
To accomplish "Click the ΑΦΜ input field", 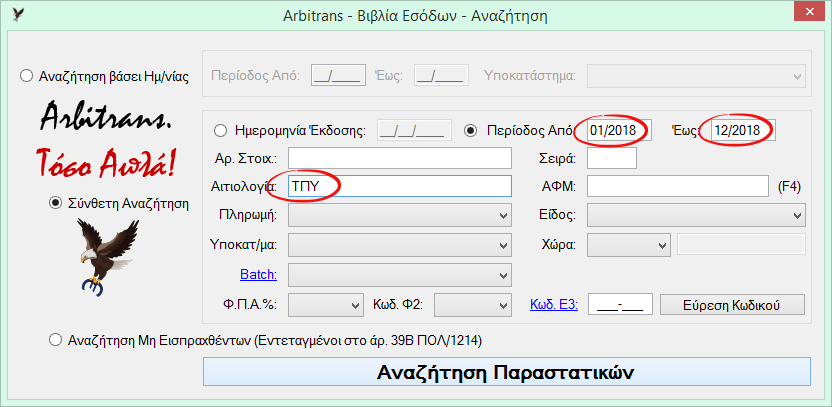I will tap(678, 186).
